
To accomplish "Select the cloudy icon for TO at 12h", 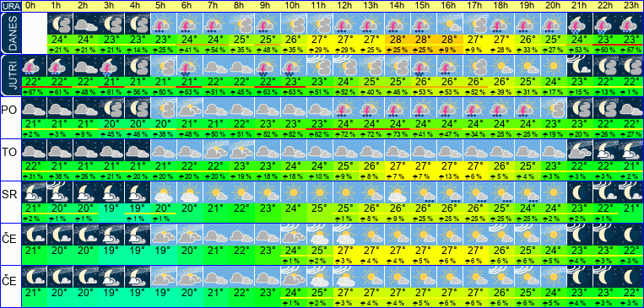I will tap(344, 150).
